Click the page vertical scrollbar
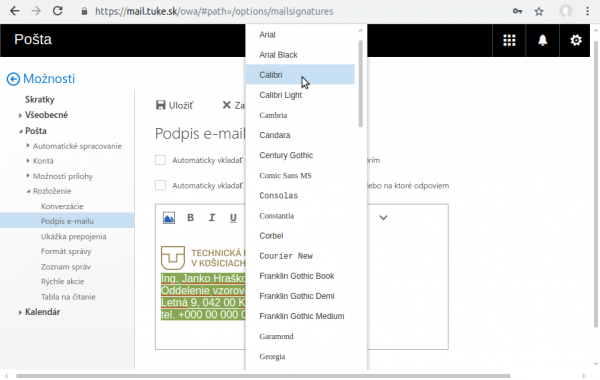Image resolution: width=600 pixels, height=380 pixels. click(x=595, y=184)
